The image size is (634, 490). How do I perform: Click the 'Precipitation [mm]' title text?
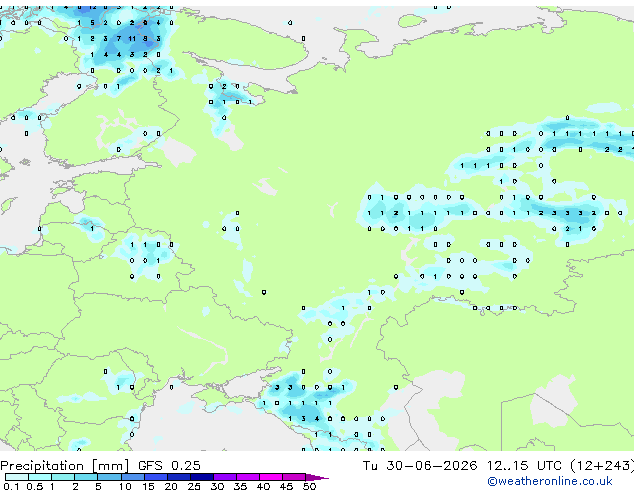pos(65,466)
